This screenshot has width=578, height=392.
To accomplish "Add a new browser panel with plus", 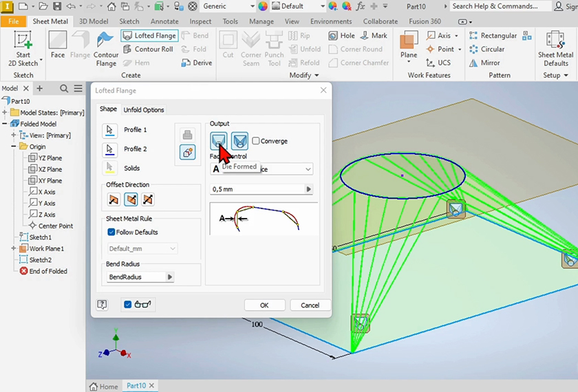I will (x=39, y=89).
